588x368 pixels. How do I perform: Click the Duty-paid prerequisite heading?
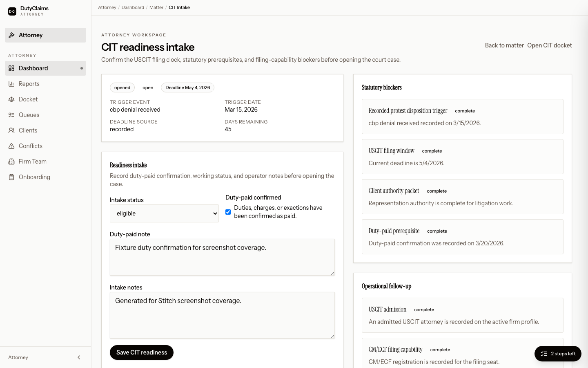(394, 231)
